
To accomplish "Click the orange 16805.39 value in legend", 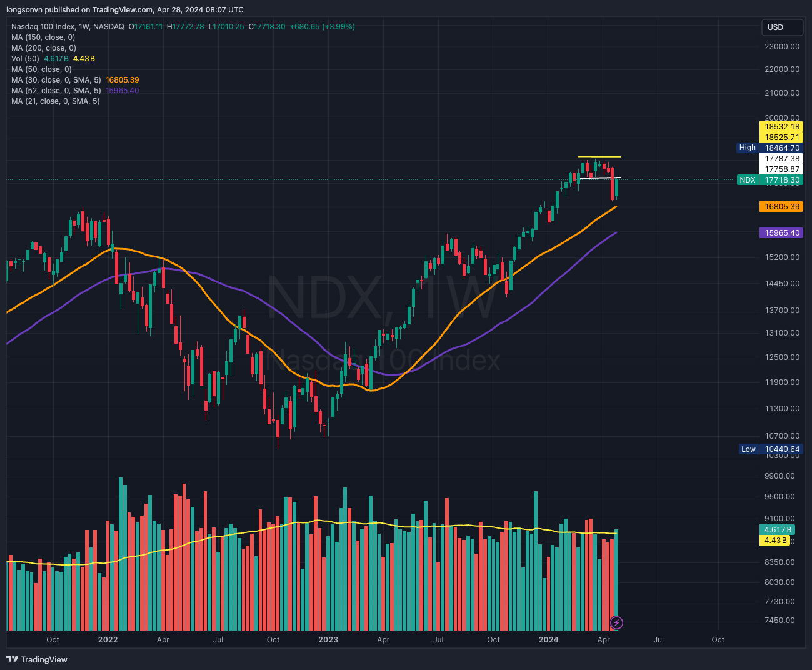I will click(123, 80).
